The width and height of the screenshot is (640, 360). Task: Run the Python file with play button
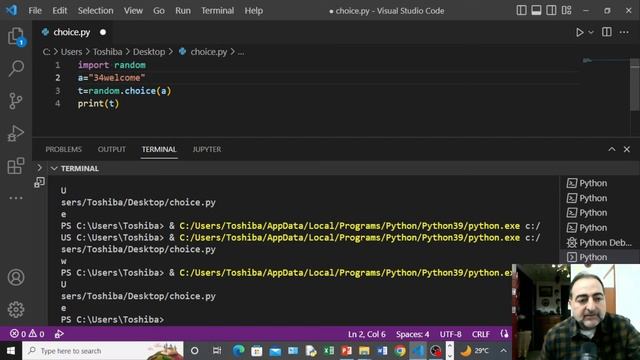(x=579, y=32)
